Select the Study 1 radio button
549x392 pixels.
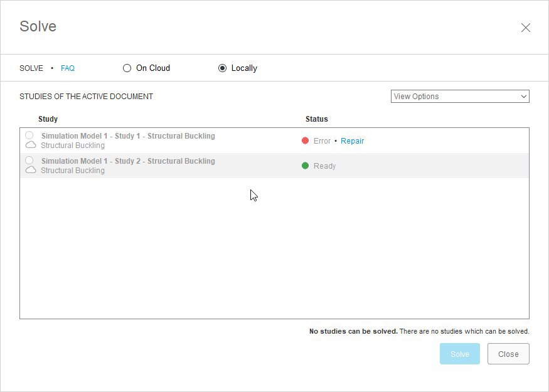click(29, 135)
